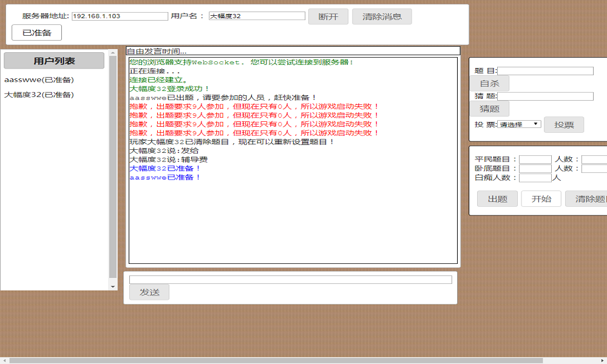Select user aasswwe in the user list

tap(39, 79)
